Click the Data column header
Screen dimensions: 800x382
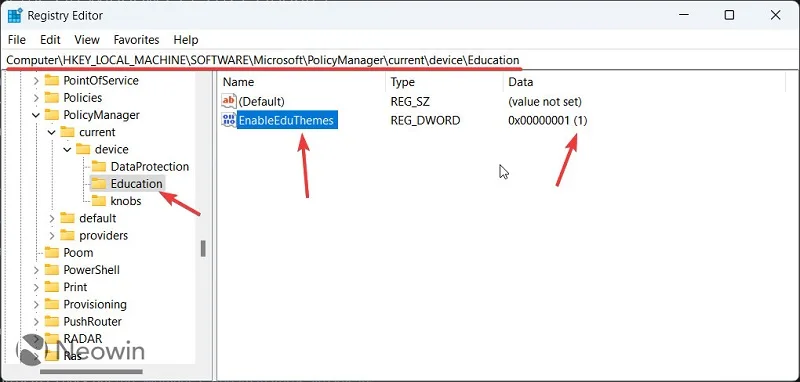tap(643, 82)
